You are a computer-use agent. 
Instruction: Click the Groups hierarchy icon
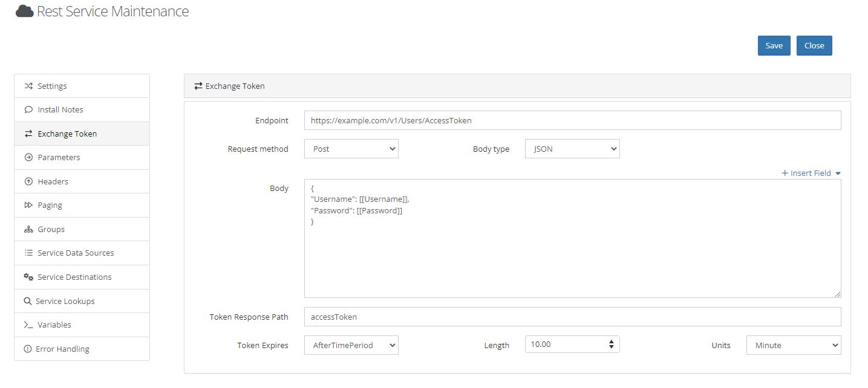point(28,229)
